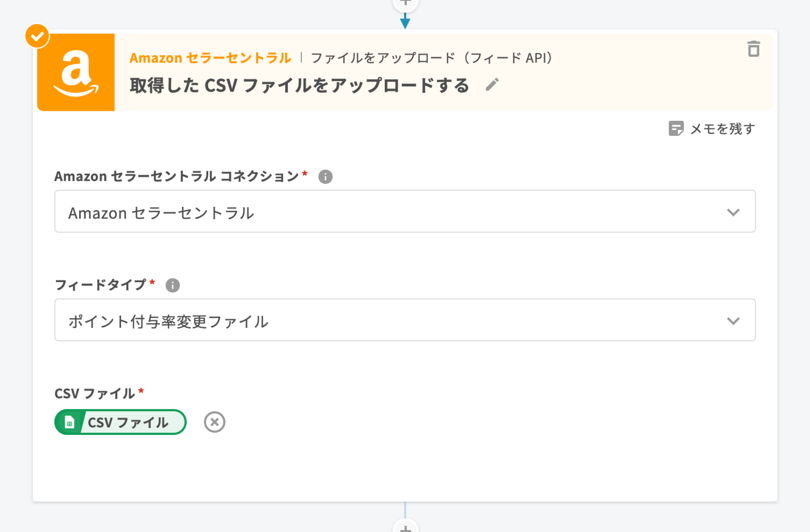810x532 pixels.
Task: Click ファイルをアップロード（フィード API）action label
Action: [x=432, y=58]
